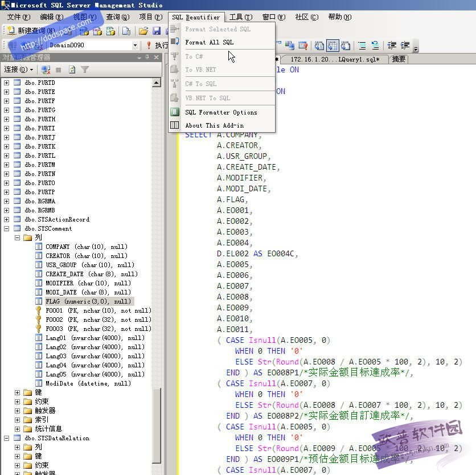Select the ModiDate datetime column
This screenshot has height=475, width=476.
click(x=88, y=383)
